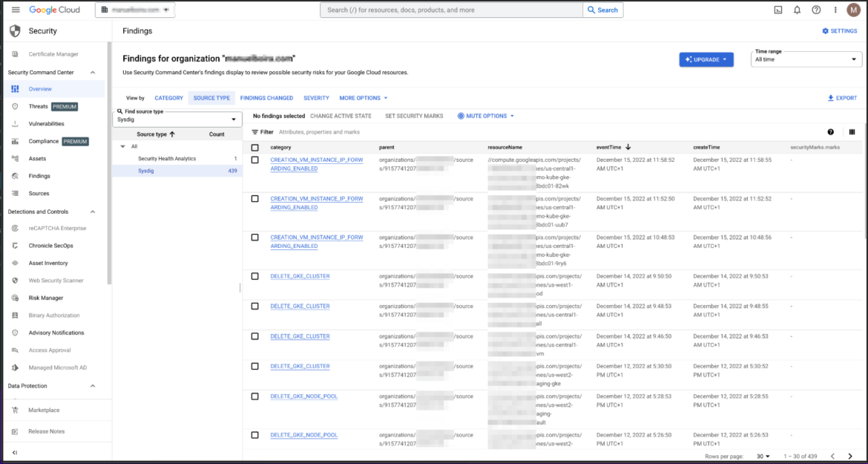Collapse the Detections and Controls section

93,212
